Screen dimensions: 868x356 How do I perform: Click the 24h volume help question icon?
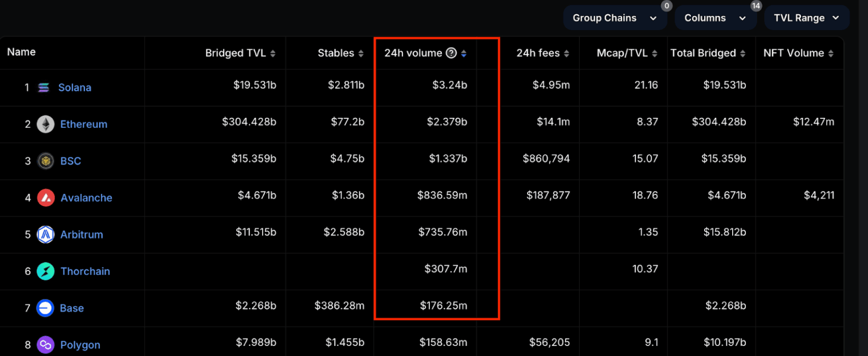tap(451, 53)
